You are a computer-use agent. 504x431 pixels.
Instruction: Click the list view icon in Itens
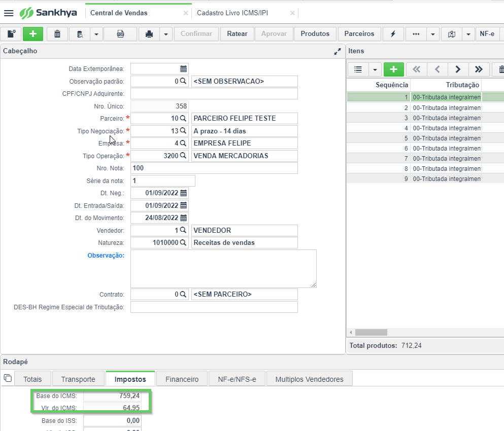coord(358,69)
